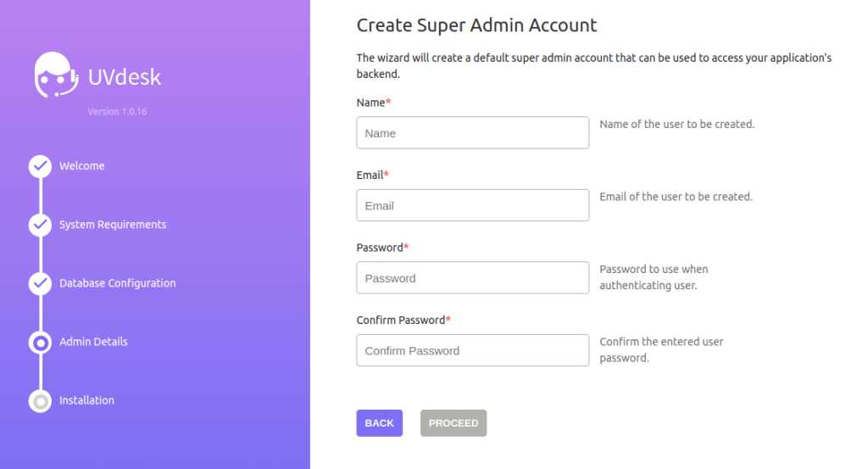The width and height of the screenshot is (868, 469).
Task: Click the UVdesk brand name text
Action: (125, 77)
